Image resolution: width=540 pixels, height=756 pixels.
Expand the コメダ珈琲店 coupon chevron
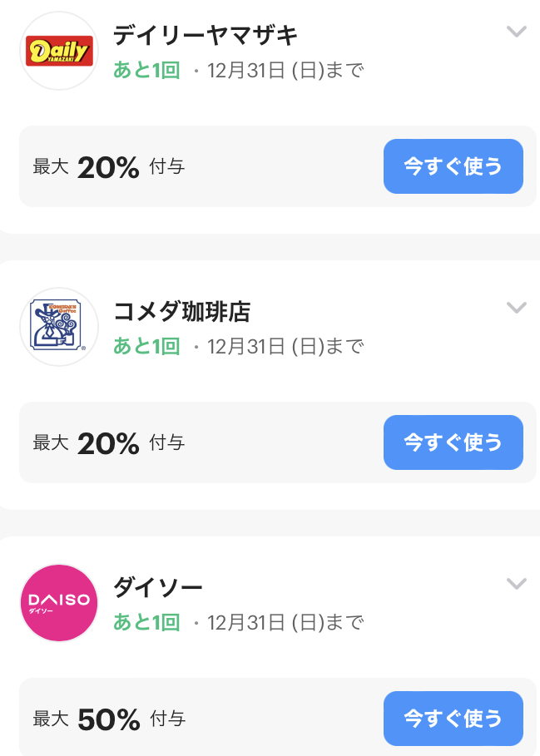click(517, 308)
